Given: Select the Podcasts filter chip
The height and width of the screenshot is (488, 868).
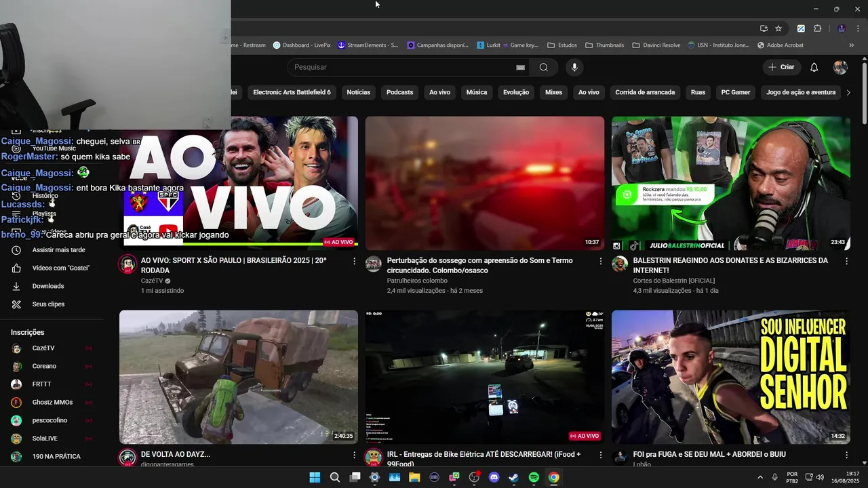Looking at the screenshot, I should [x=400, y=92].
